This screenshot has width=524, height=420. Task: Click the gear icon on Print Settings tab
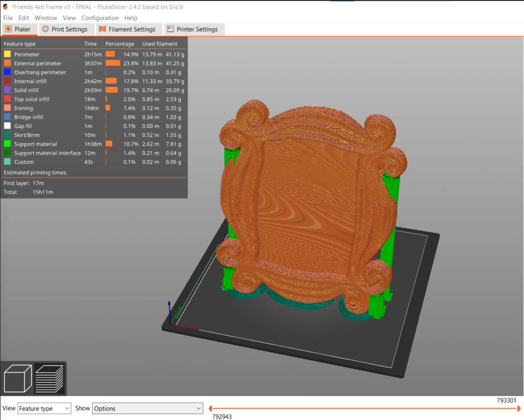click(x=45, y=29)
